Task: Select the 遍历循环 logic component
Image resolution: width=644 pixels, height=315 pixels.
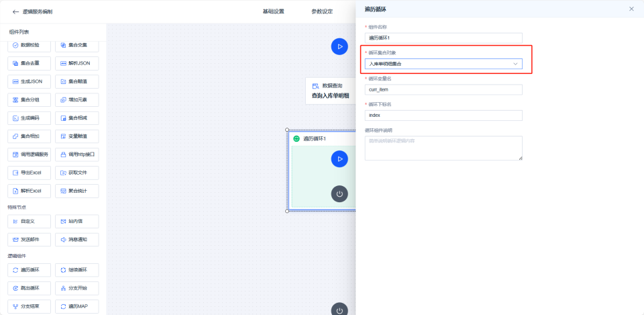Action: pos(29,270)
